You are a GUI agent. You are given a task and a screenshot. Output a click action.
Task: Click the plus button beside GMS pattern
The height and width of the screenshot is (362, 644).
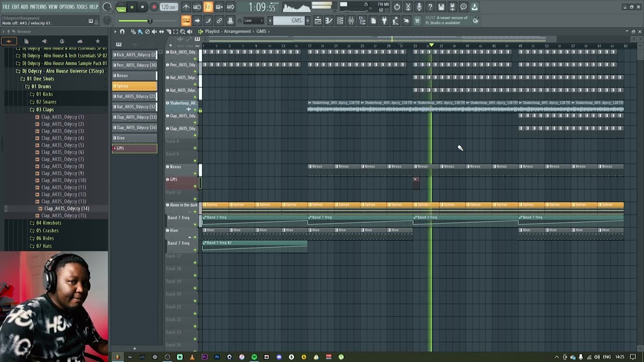307,21
